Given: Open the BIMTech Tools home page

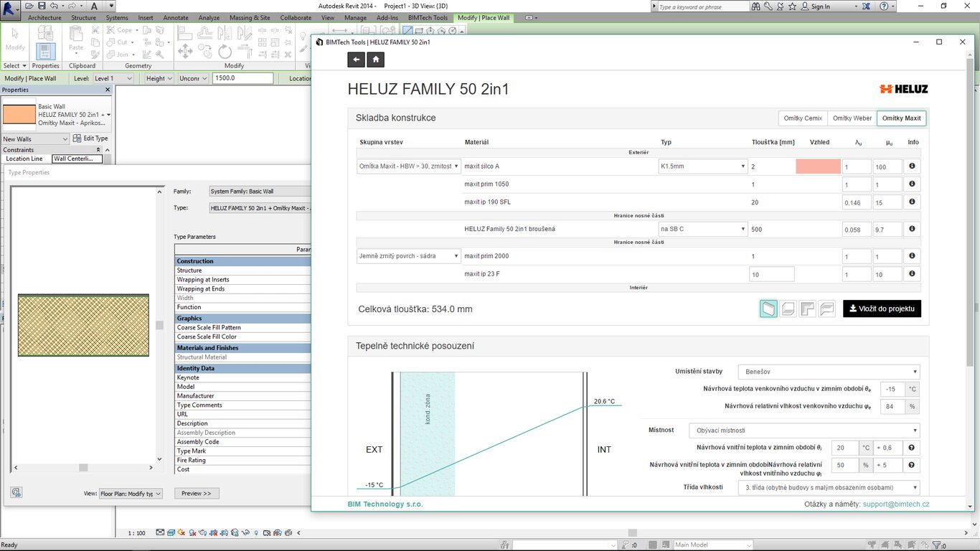Looking at the screenshot, I should [x=376, y=60].
